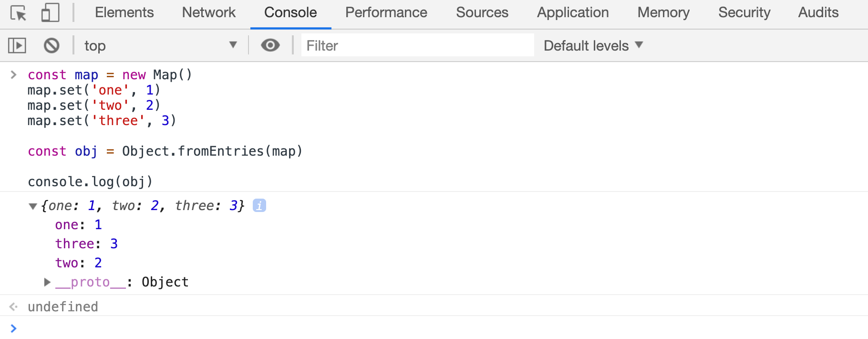The image size is (868, 339).
Task: Open the Security tab
Action: tap(744, 12)
